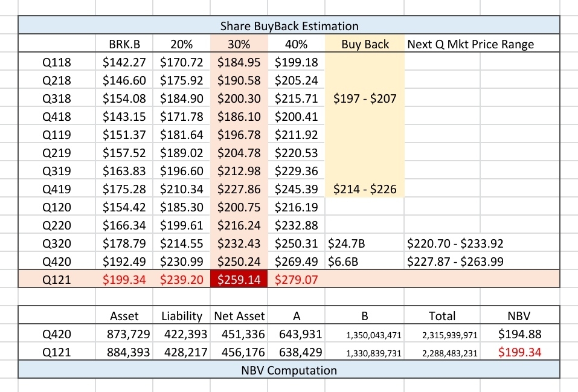The image size is (578, 392).
Task: Click the Share BuyBack Estimation title cell
Action: (289, 26)
